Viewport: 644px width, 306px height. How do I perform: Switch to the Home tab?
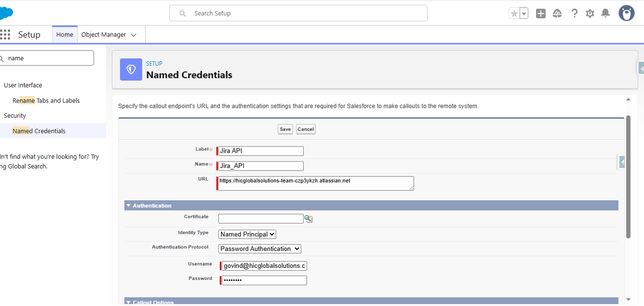(x=65, y=35)
